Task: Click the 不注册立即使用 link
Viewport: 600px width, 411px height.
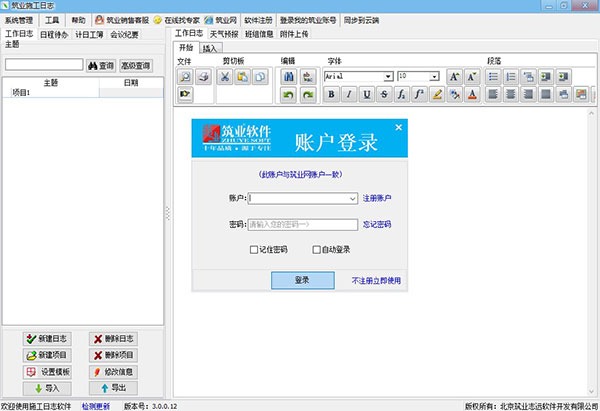Action: [376, 281]
